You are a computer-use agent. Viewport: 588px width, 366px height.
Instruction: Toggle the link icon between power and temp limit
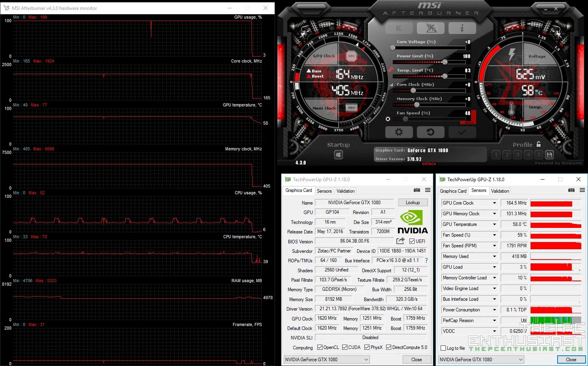pyautogui.click(x=390, y=70)
